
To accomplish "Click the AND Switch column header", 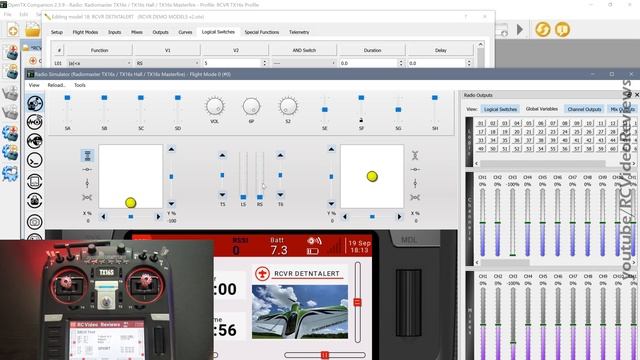I will point(304,50).
